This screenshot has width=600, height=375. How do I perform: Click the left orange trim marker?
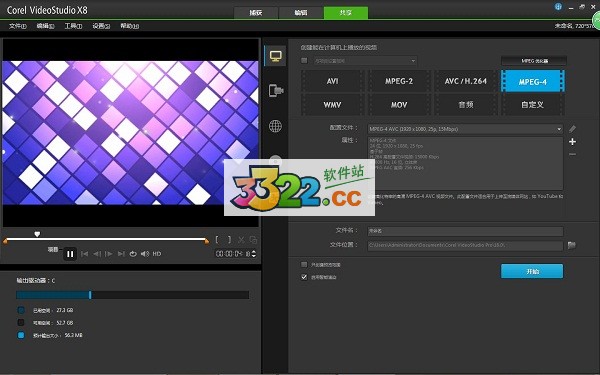tap(5, 241)
